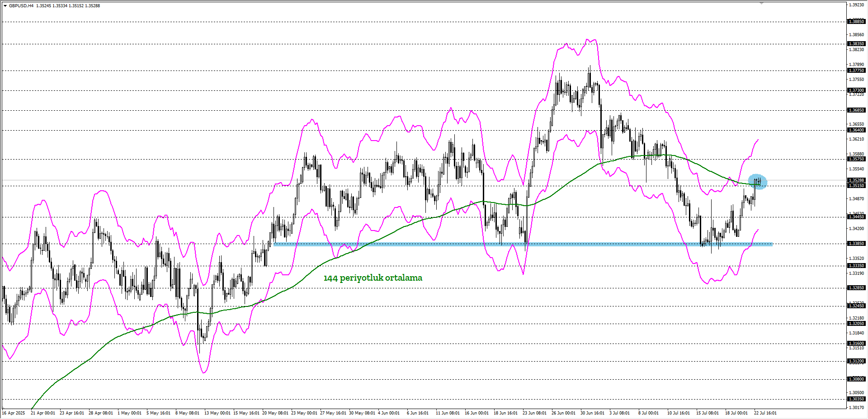Click the 1.38350 price level label

pos(856,44)
